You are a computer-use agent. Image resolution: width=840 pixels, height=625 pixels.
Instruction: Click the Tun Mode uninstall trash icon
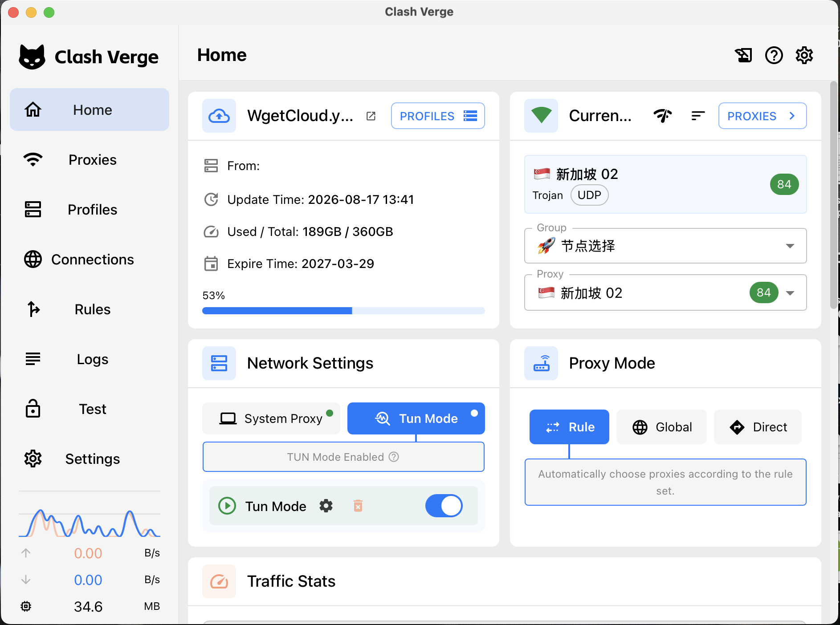[x=358, y=506]
